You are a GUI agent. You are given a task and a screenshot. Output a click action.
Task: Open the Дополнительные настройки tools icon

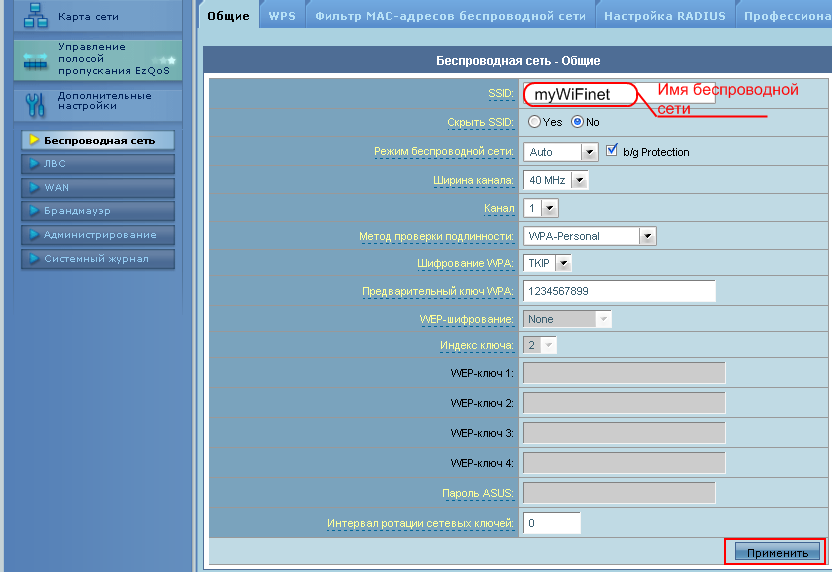pos(36,105)
